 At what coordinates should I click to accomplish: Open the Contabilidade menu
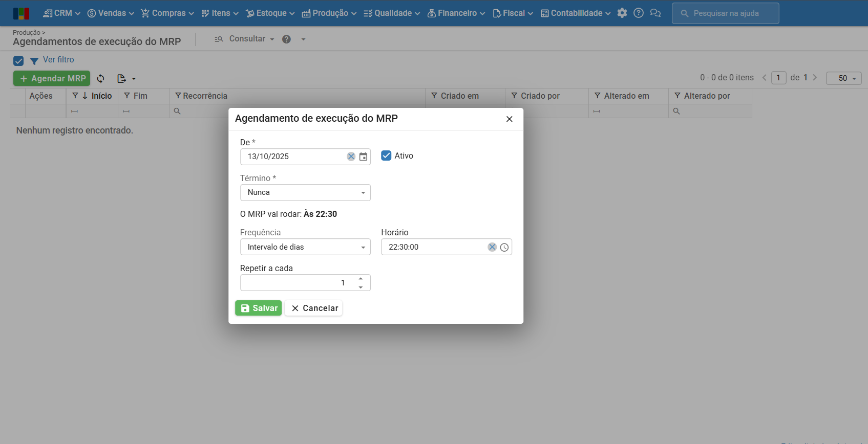576,13
